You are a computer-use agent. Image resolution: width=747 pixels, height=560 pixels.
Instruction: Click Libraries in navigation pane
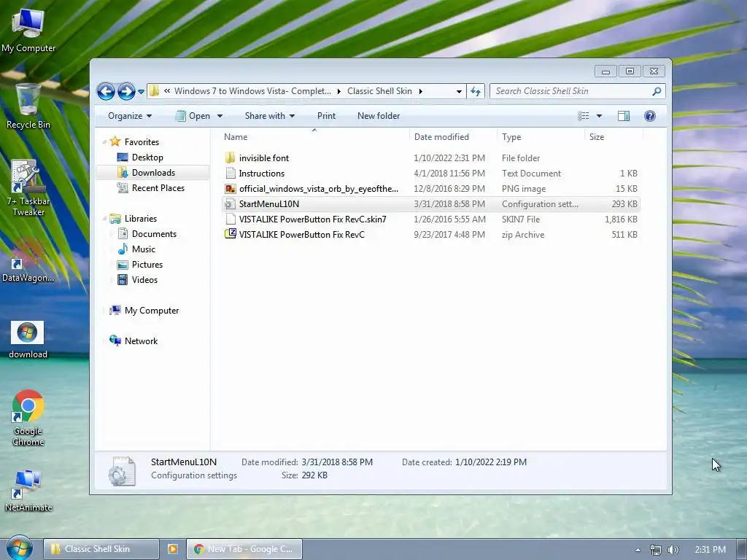[141, 219]
